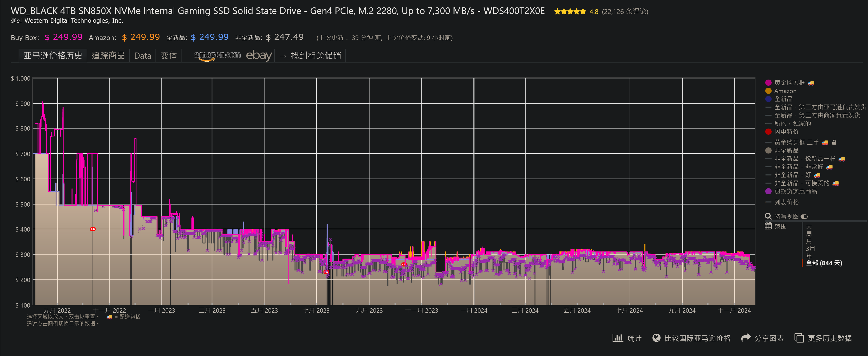Switch to the 追踪商品 tab
Screen dimensions: 868x356
[108, 55]
